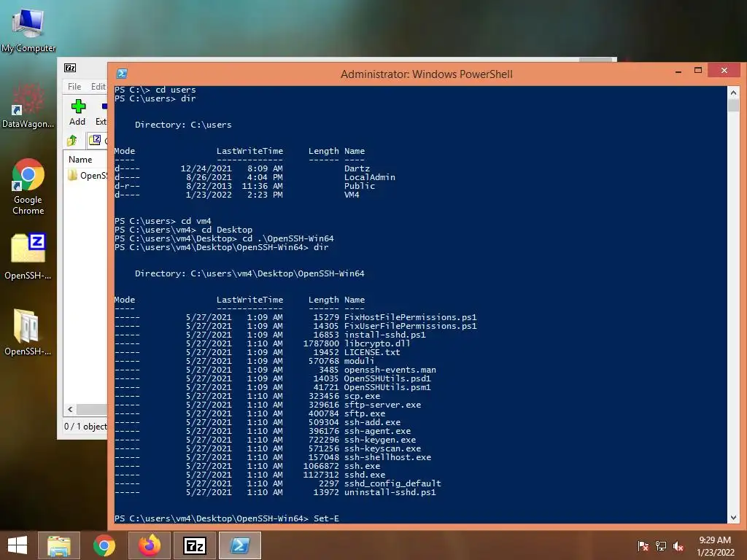Click the install-sshd.ps1 line in PowerShell
Image resolution: width=747 pixels, height=560 pixels.
(x=385, y=335)
